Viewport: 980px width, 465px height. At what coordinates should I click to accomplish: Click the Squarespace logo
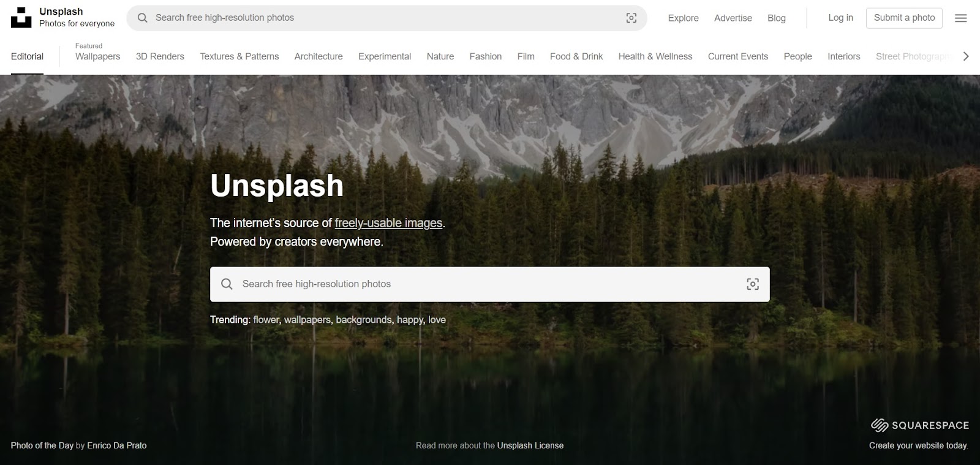click(x=920, y=425)
